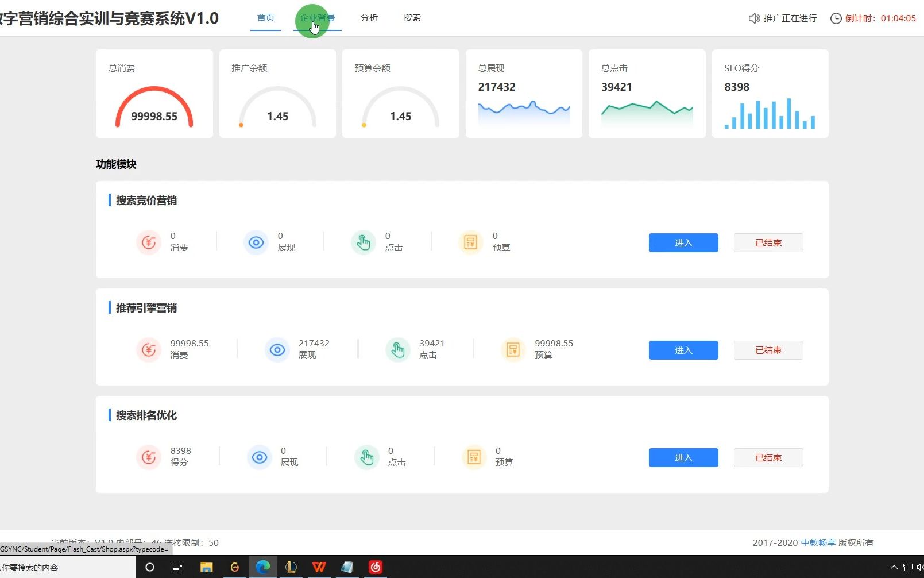924x578 pixels.
Task: Open the Microsoft Edge taskbar icon
Action: pos(263,567)
